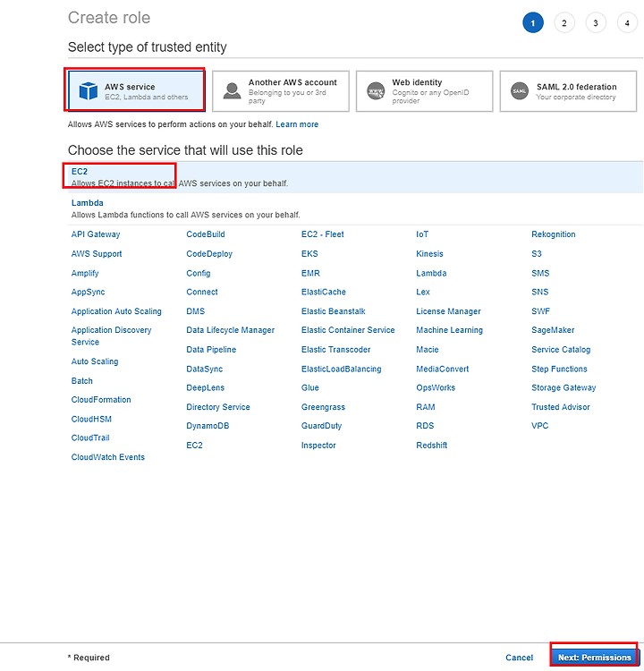Select Data Pipeline service

pos(211,350)
